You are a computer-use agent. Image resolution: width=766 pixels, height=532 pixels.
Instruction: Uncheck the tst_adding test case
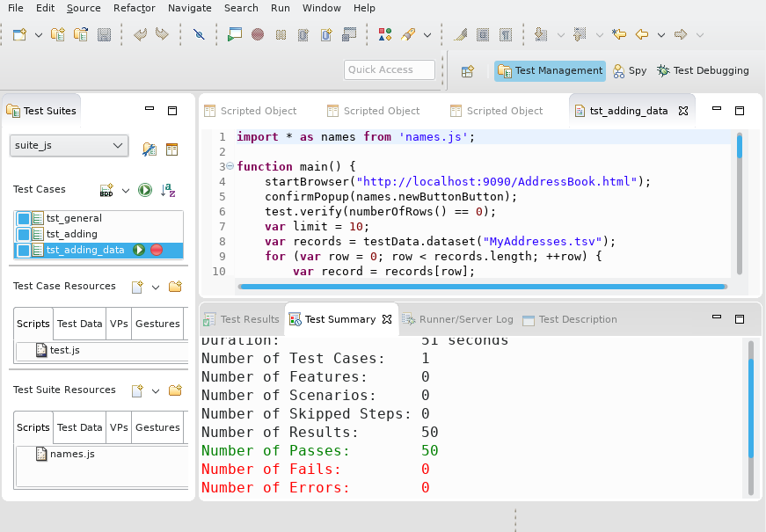(x=22, y=234)
